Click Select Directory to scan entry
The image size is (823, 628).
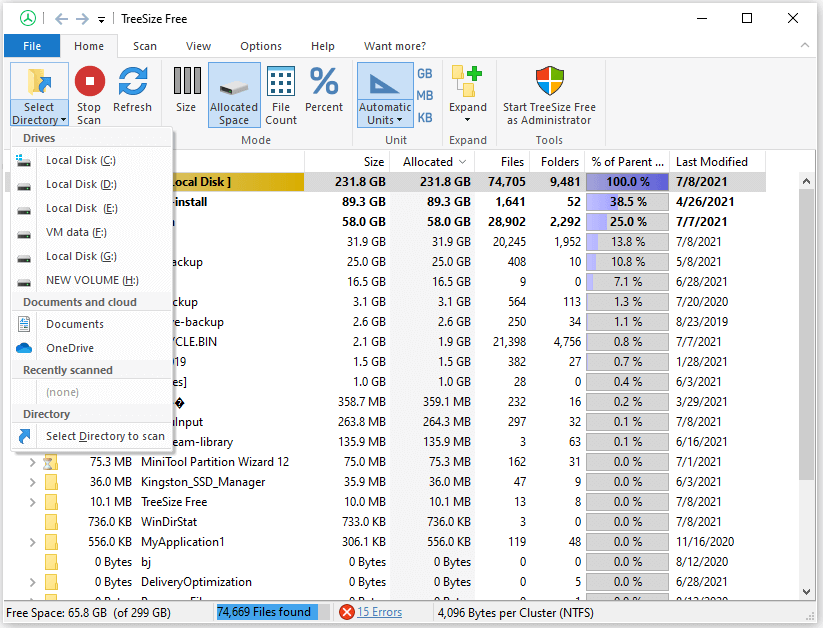tap(92, 436)
